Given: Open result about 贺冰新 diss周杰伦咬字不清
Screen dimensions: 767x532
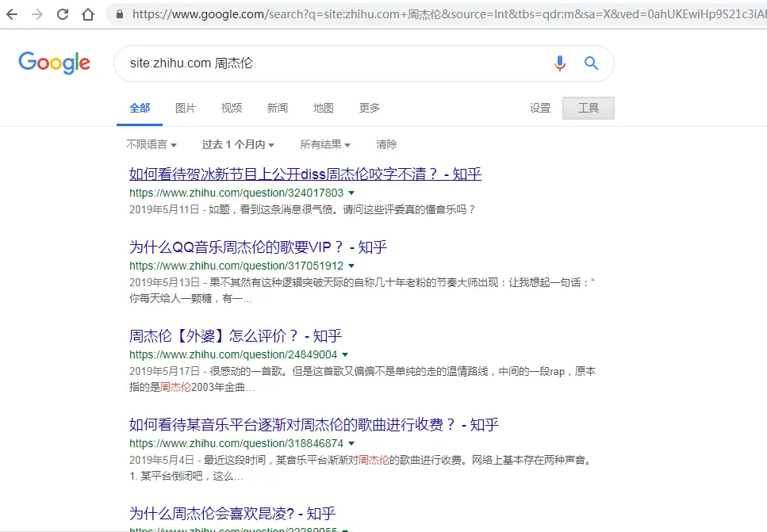Looking at the screenshot, I should point(305,174).
